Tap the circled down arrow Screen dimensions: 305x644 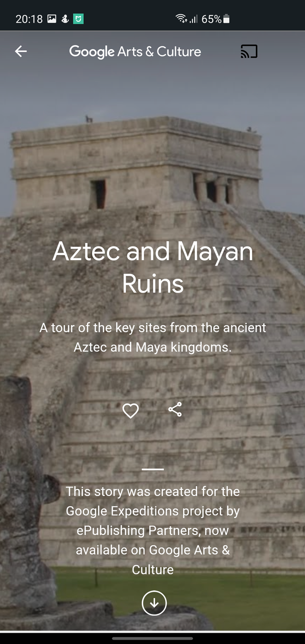point(154,603)
